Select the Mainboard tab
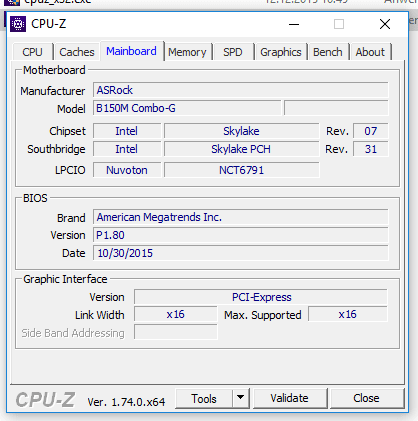This screenshot has height=421, width=418. pos(131,51)
